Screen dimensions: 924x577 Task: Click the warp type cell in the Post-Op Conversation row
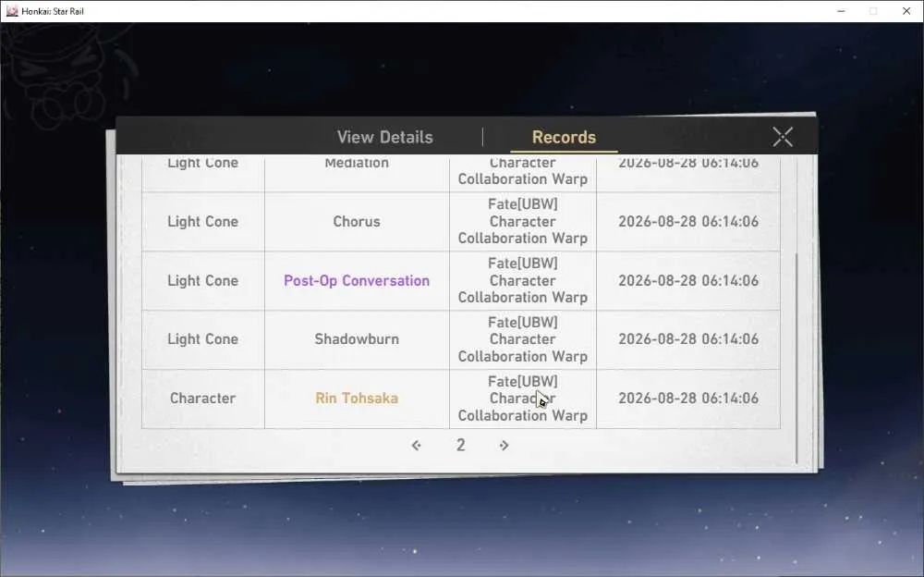pyautogui.click(x=523, y=281)
